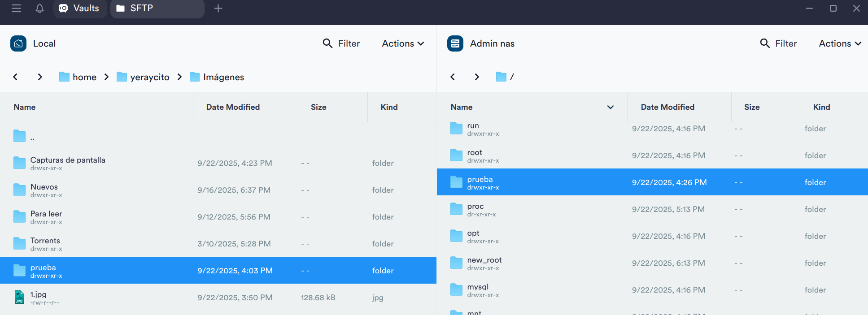Toggle sort arrow on remote Name column
This screenshot has width=868, height=315.
pyautogui.click(x=610, y=107)
